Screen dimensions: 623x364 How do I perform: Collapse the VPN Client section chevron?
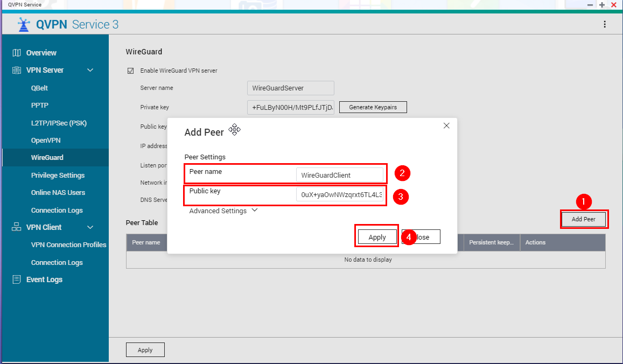(x=90, y=227)
